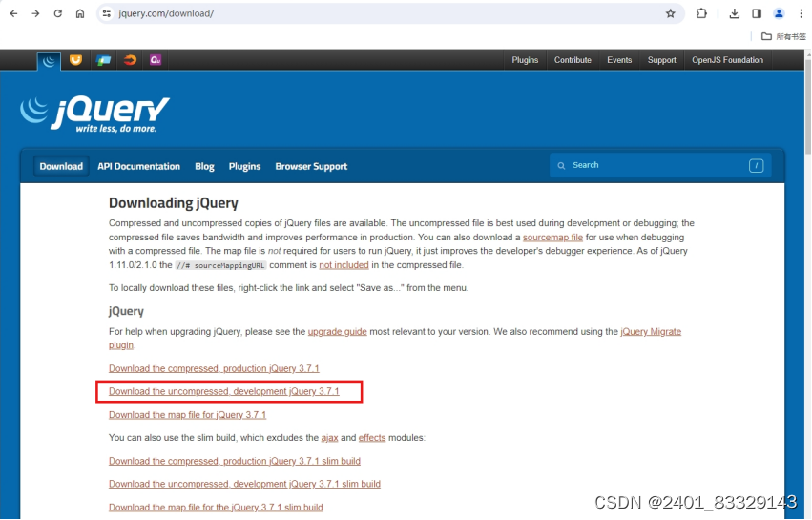
Task: Select the Browser Support navigation tab
Action: pyautogui.click(x=311, y=166)
